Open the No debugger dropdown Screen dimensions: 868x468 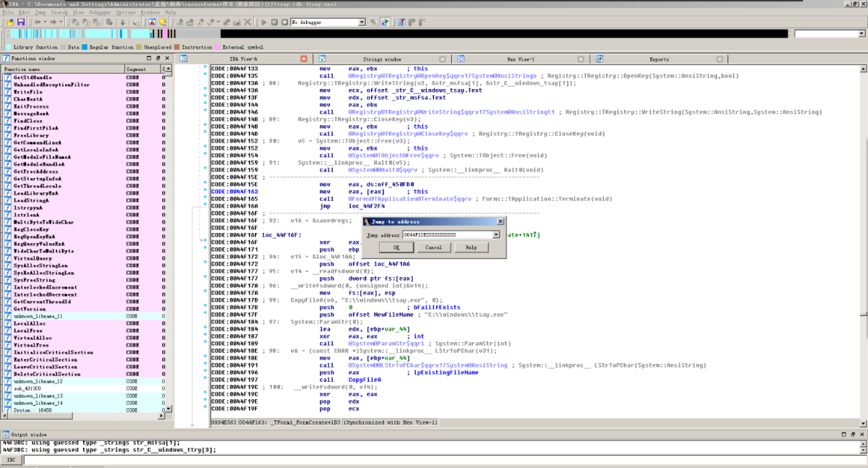[362, 22]
